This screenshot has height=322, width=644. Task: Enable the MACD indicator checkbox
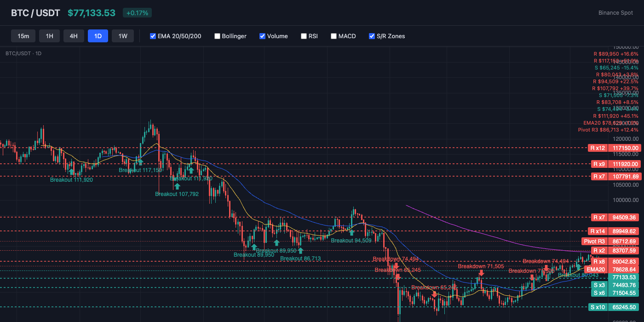[x=333, y=36]
